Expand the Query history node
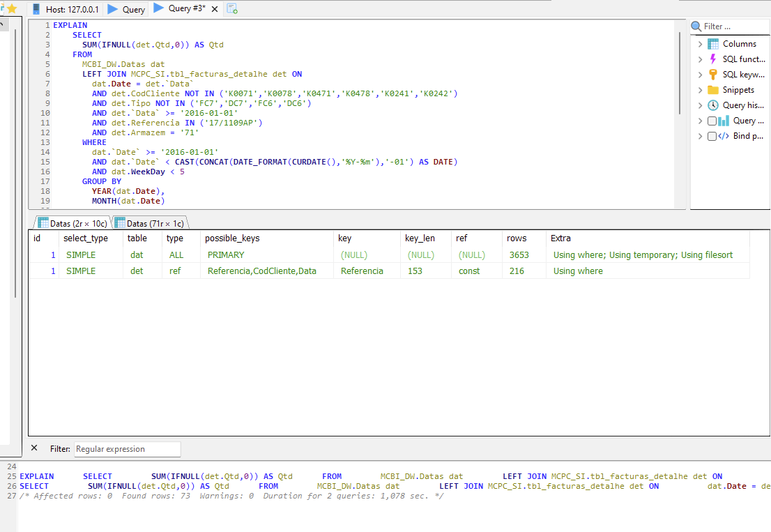 click(700, 105)
